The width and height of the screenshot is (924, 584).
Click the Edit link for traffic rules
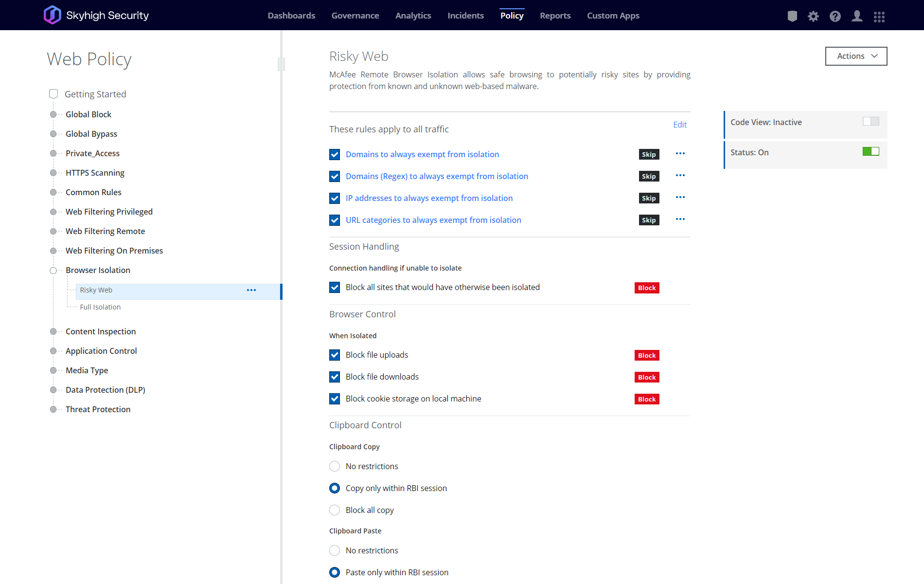tap(679, 125)
